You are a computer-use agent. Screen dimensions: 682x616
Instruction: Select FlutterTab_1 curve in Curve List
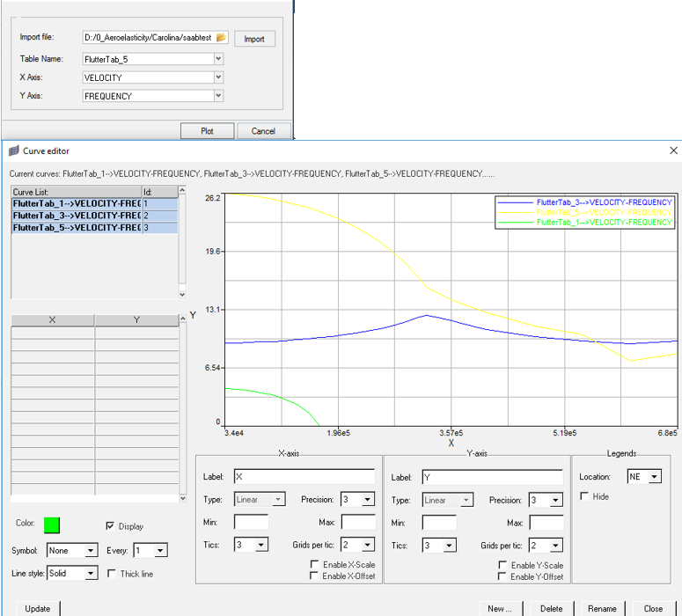pos(76,203)
